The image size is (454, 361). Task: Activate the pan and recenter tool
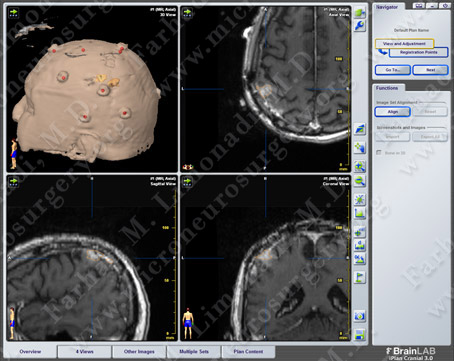[x=360, y=147]
